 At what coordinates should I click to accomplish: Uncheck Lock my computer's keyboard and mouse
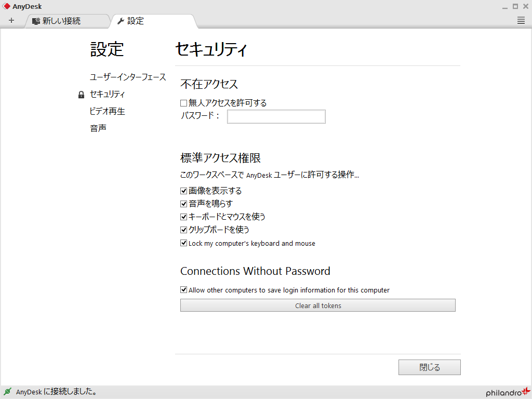(183, 243)
